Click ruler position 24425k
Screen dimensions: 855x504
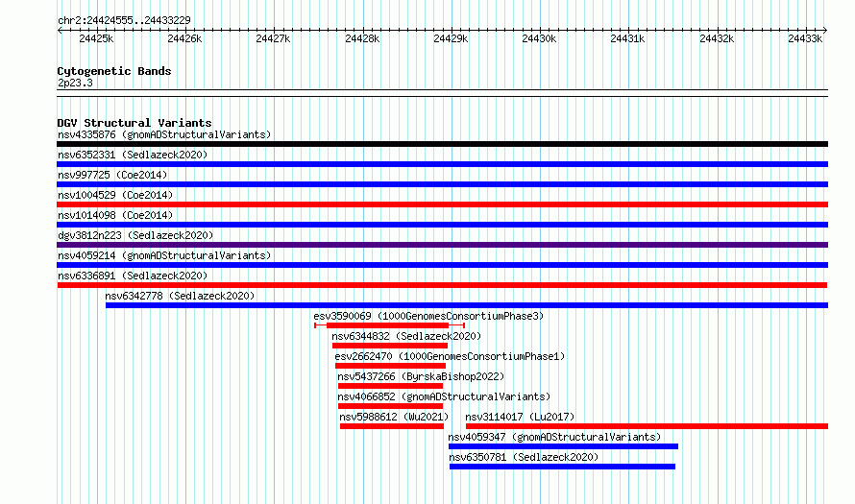pyautogui.click(x=96, y=38)
